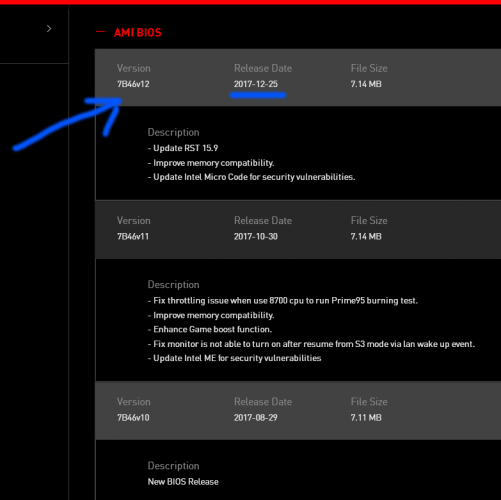
Task: Collapse the AMI BIOS section dash
Action: 100,32
